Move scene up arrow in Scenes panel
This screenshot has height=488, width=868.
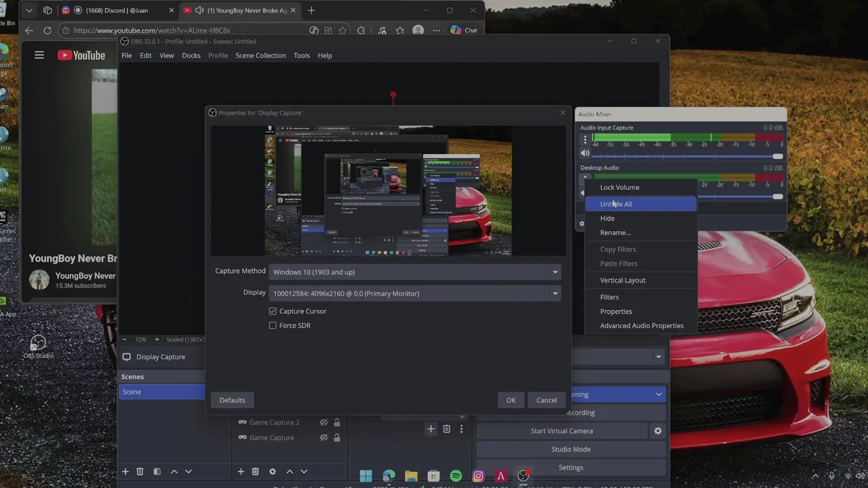point(174,472)
